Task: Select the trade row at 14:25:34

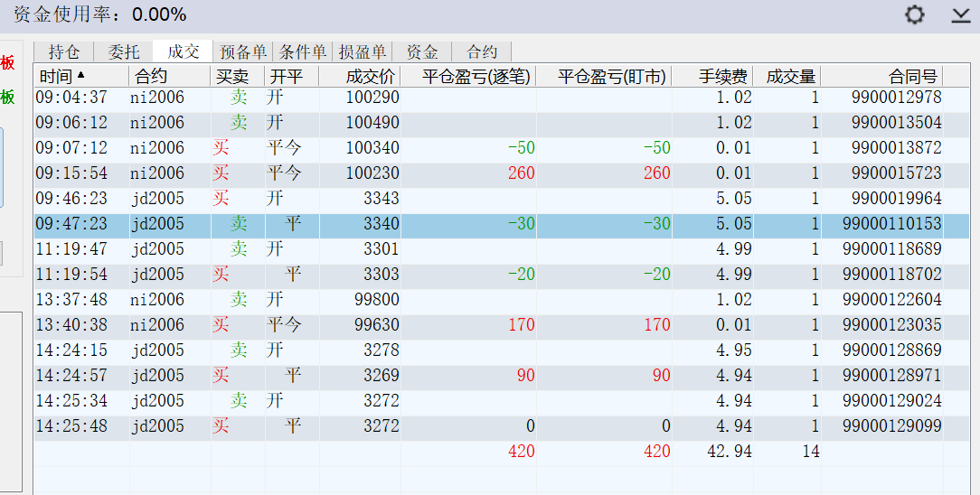Action: (501, 401)
